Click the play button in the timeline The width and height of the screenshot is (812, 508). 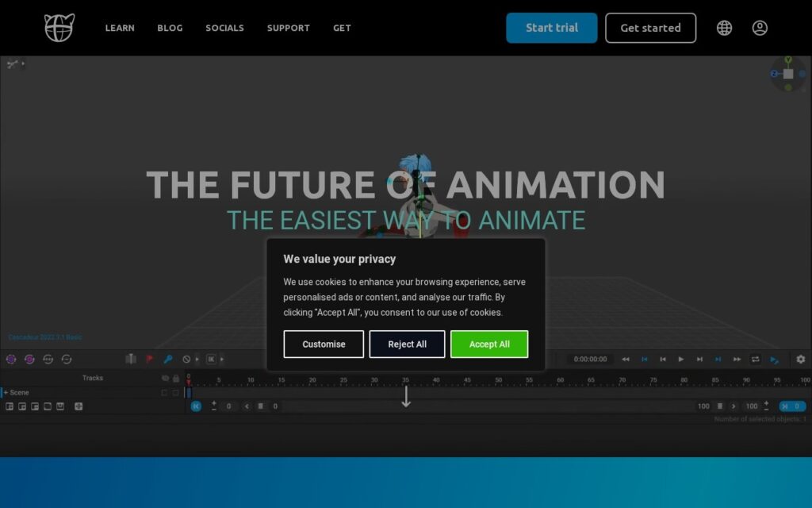[681, 360]
